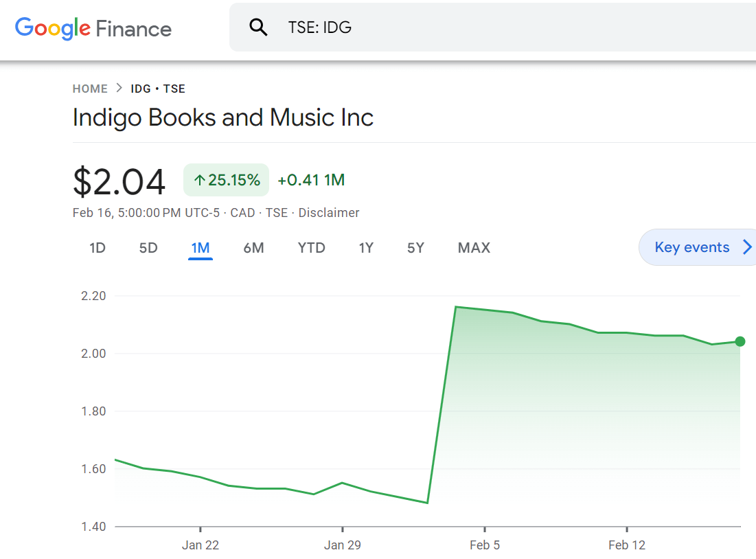Screen dimensions: 756x559
Task: Show the 1Y price history
Action: coord(366,248)
